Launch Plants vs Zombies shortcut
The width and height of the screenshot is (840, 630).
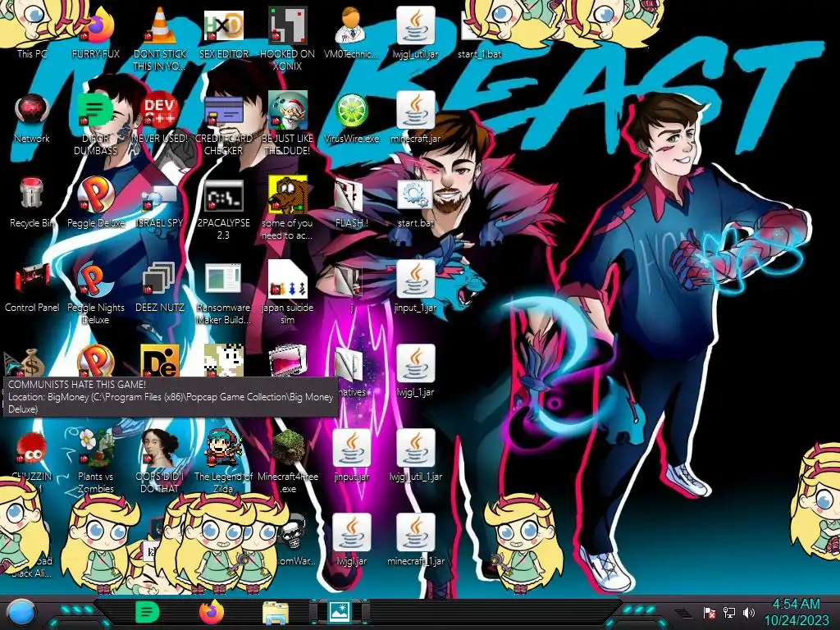coord(95,462)
